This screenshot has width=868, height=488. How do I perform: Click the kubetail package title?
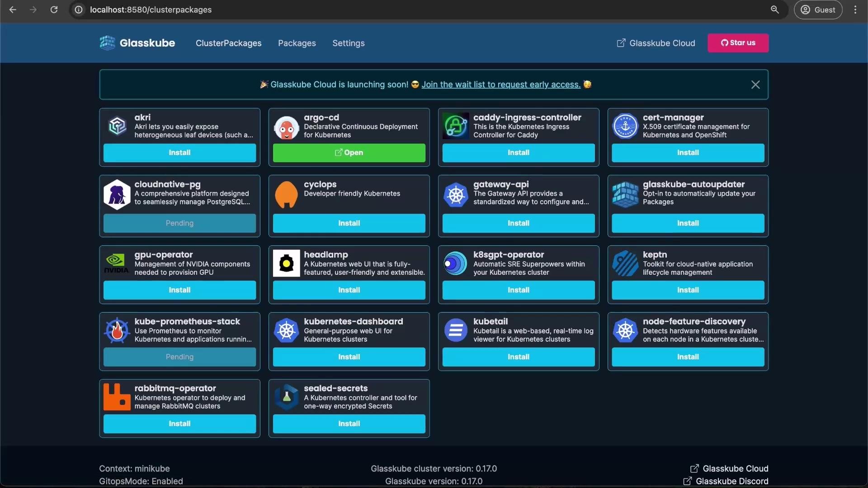pos(491,321)
